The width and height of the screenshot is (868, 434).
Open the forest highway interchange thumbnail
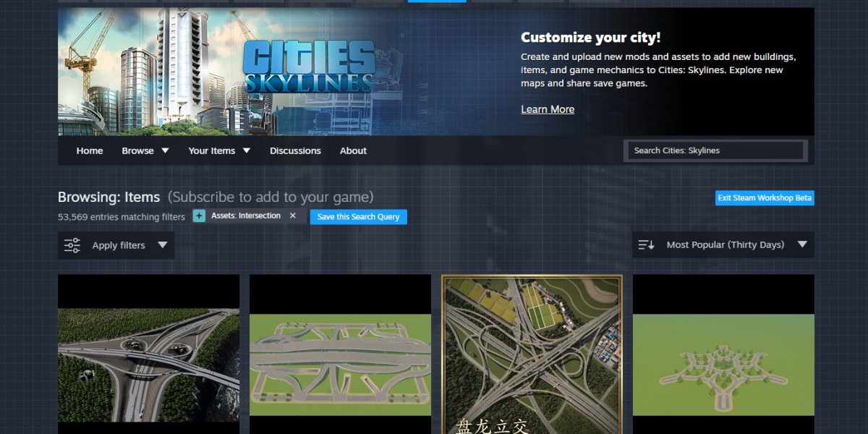point(148,354)
